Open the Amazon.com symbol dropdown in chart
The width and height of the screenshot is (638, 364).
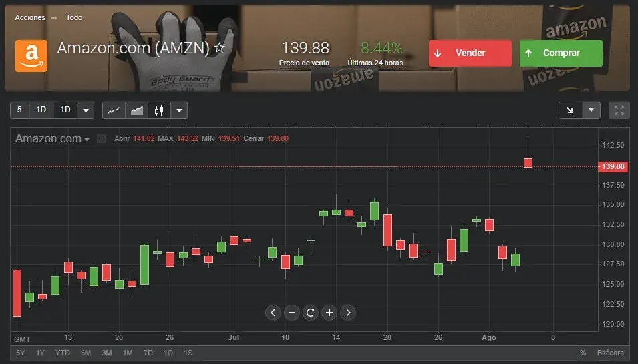(x=52, y=139)
